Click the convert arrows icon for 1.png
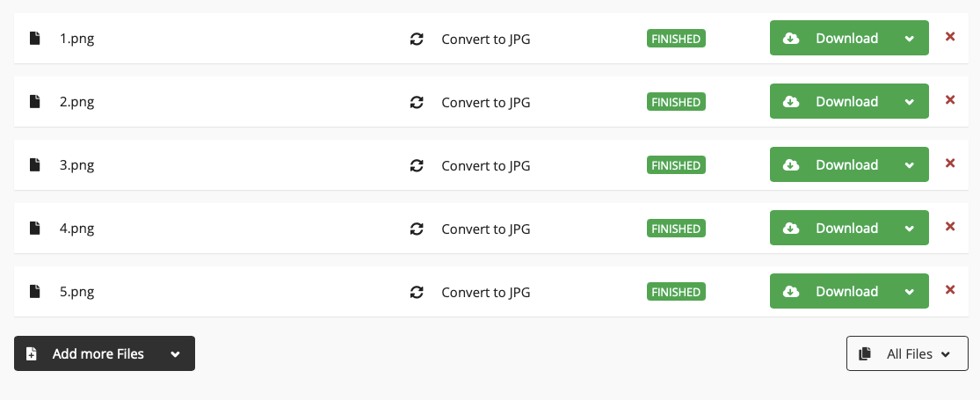This screenshot has width=980, height=400. coord(417,39)
